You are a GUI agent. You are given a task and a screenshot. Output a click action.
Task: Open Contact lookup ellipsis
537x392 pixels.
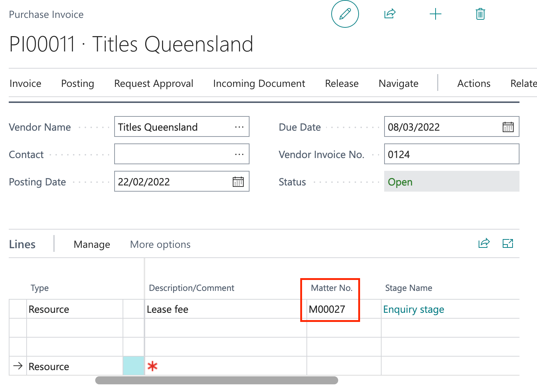(x=239, y=154)
